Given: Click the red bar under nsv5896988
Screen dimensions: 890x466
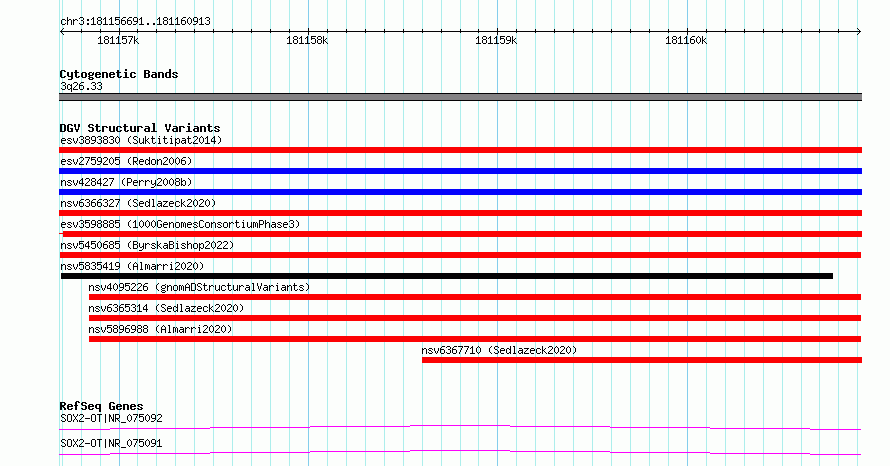Looking at the screenshot, I should point(475,339).
